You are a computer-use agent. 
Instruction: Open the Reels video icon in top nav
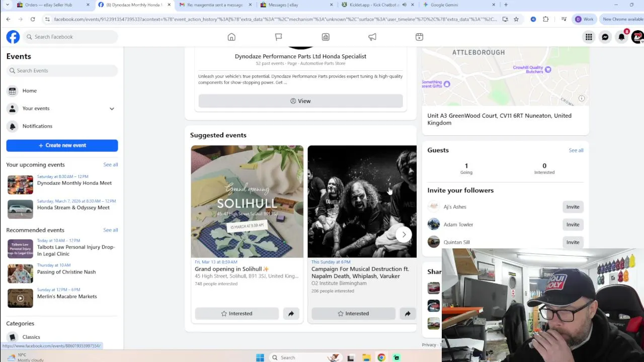click(419, 37)
